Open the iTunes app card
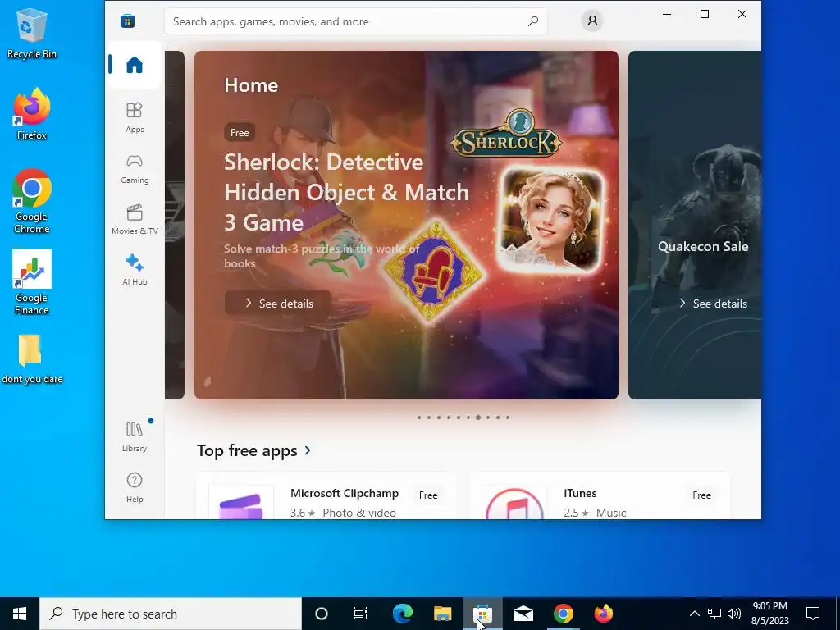This screenshot has height=630, width=840. click(600, 495)
